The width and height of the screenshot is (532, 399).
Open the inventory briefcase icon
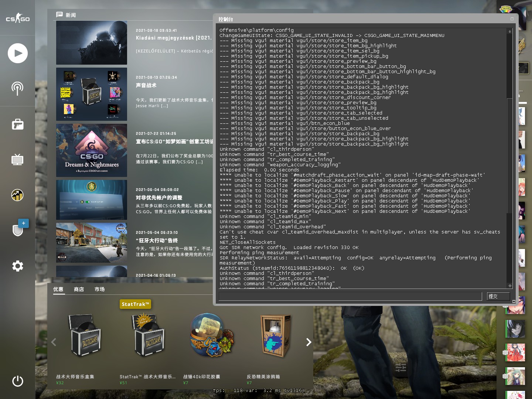click(x=18, y=124)
